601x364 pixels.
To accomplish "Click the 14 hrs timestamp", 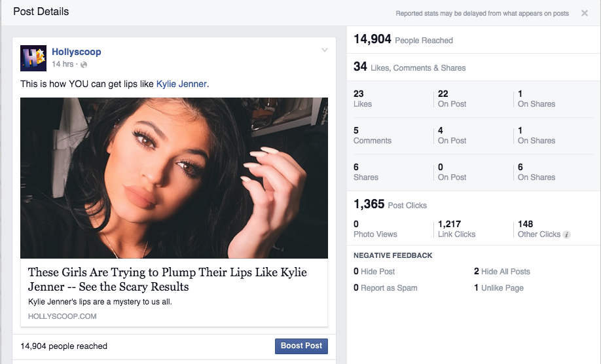I will point(62,64).
